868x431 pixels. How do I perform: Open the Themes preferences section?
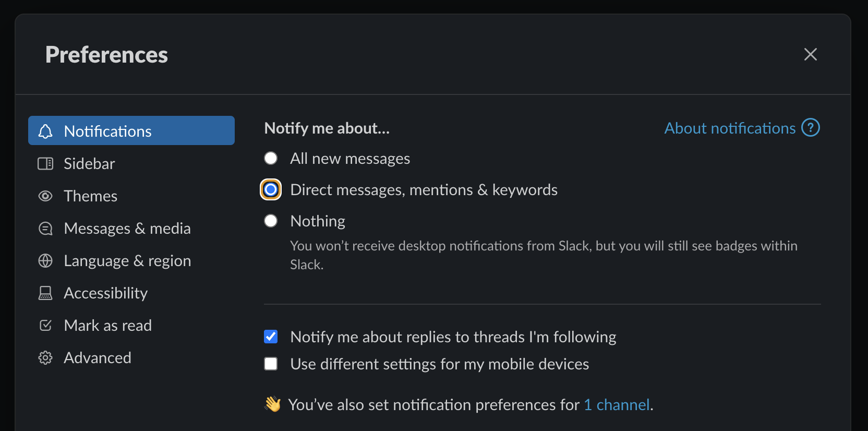click(131, 196)
